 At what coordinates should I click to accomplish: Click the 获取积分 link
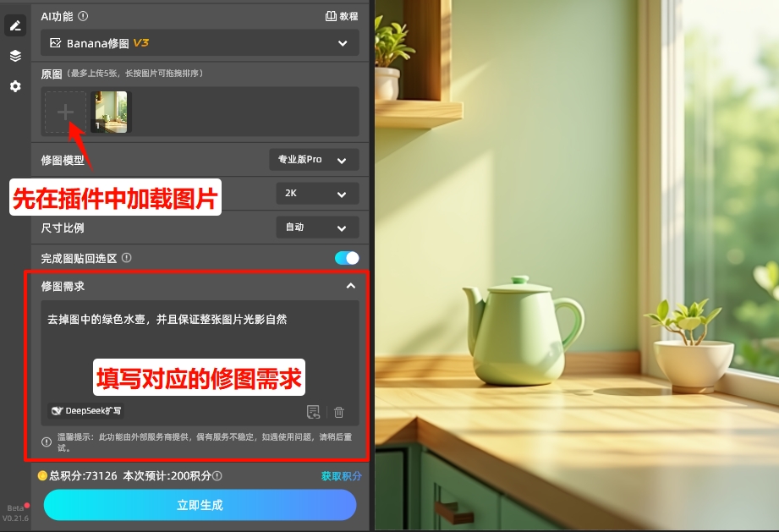point(342,476)
